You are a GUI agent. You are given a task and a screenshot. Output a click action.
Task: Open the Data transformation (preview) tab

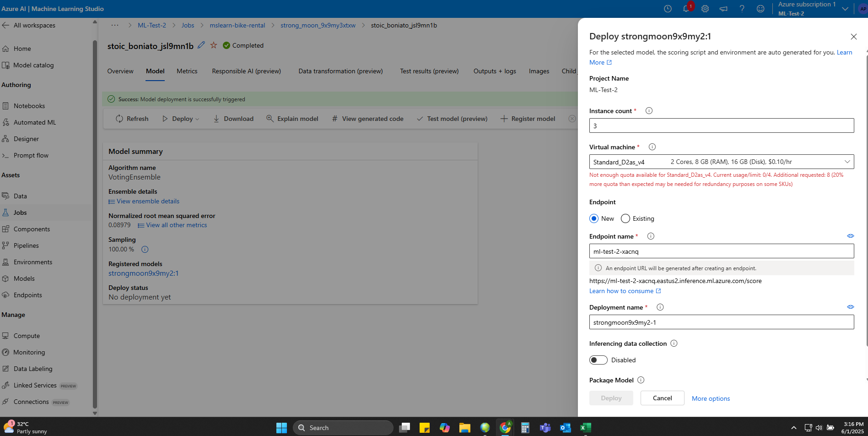coord(341,71)
